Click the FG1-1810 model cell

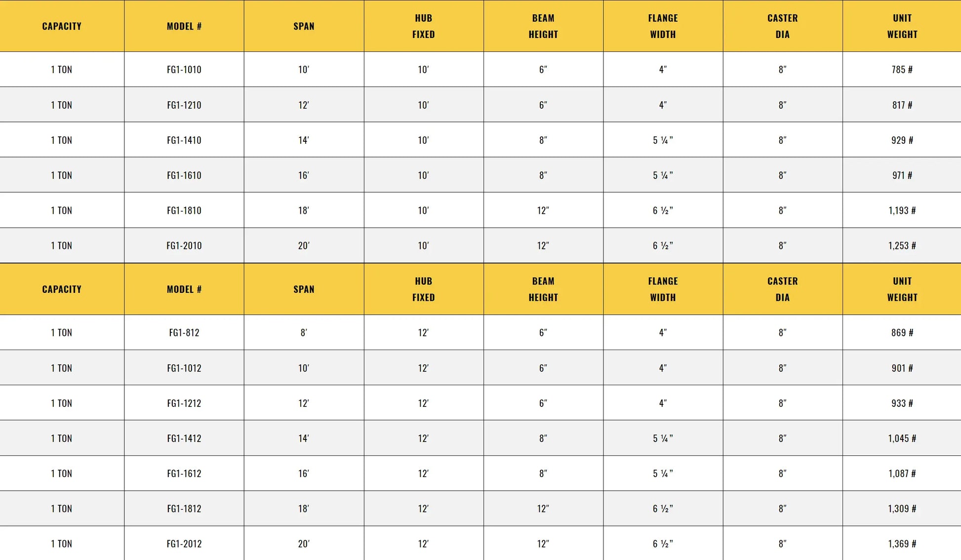(184, 210)
